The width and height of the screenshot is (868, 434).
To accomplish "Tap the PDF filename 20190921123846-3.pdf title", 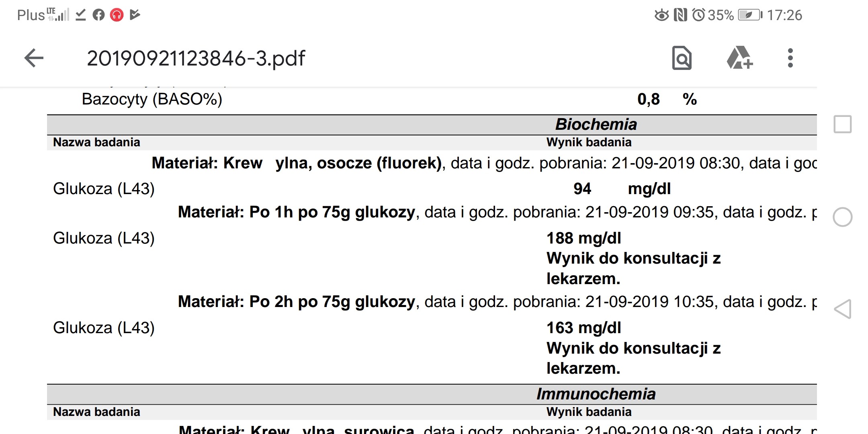I will point(196,59).
